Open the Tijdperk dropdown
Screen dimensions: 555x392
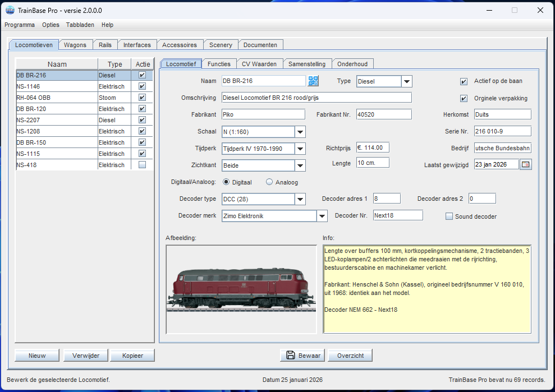tap(300, 148)
